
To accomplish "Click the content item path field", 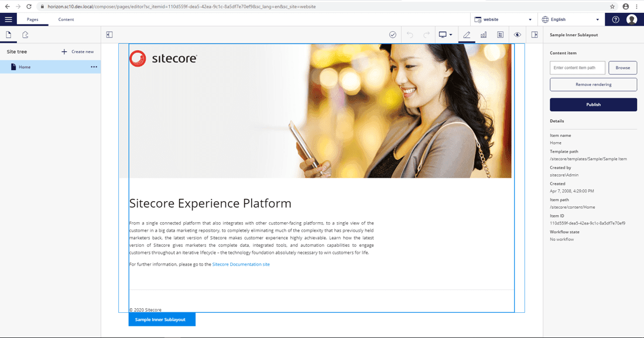I will pyautogui.click(x=577, y=68).
